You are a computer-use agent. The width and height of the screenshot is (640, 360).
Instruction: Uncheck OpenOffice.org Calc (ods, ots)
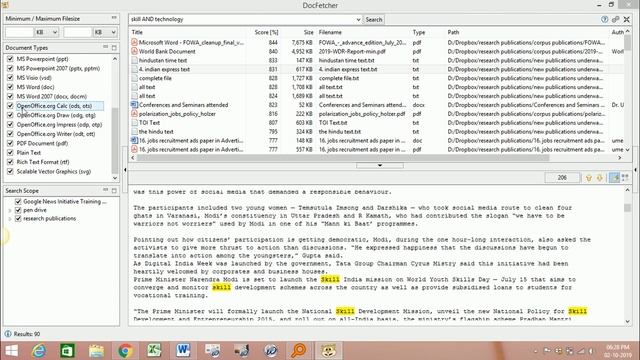tap(10, 106)
